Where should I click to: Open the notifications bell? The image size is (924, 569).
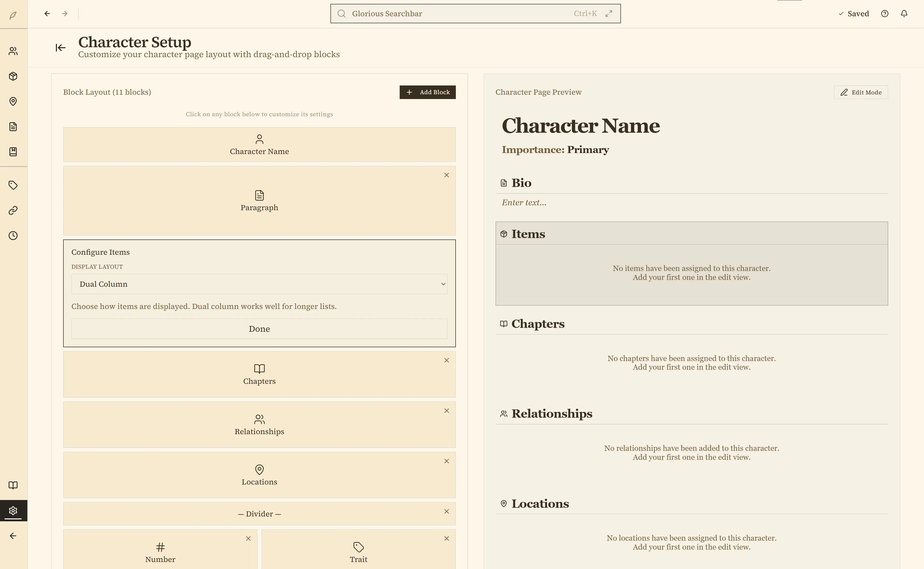904,14
